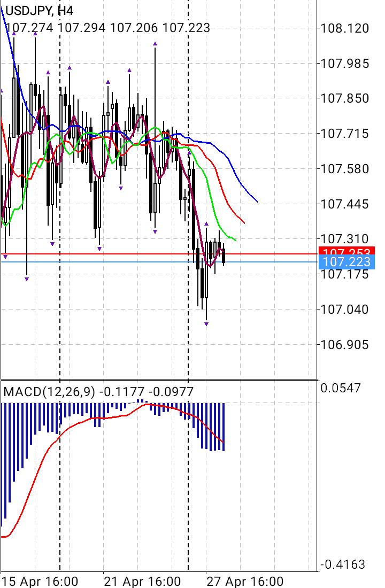Viewport: 385px width, 588px height.
Task: Click the 15 Apr 16:00 time label
Action: point(41,582)
